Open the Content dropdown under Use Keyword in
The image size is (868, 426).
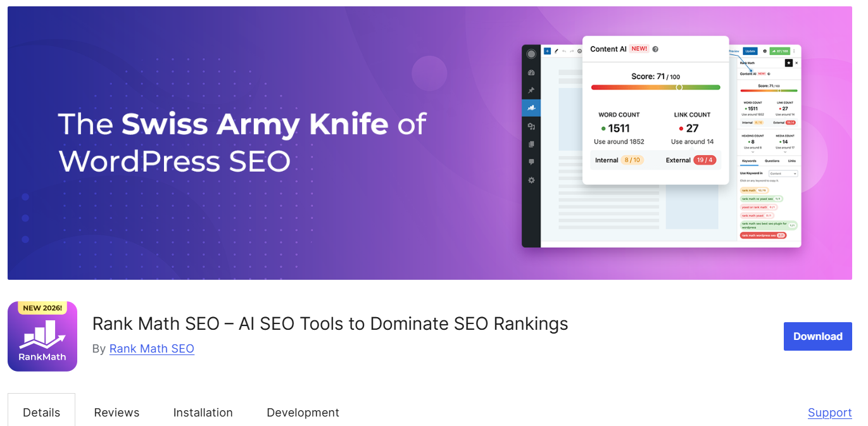[x=782, y=173]
